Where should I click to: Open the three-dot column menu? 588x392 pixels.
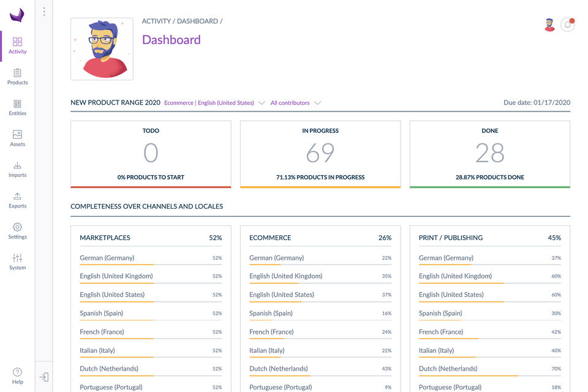[x=44, y=12]
